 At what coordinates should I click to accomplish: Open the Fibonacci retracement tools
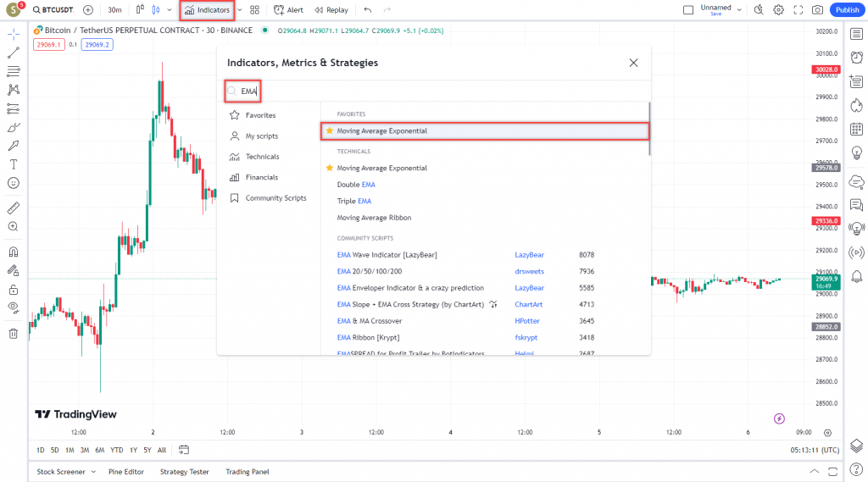pos(14,71)
